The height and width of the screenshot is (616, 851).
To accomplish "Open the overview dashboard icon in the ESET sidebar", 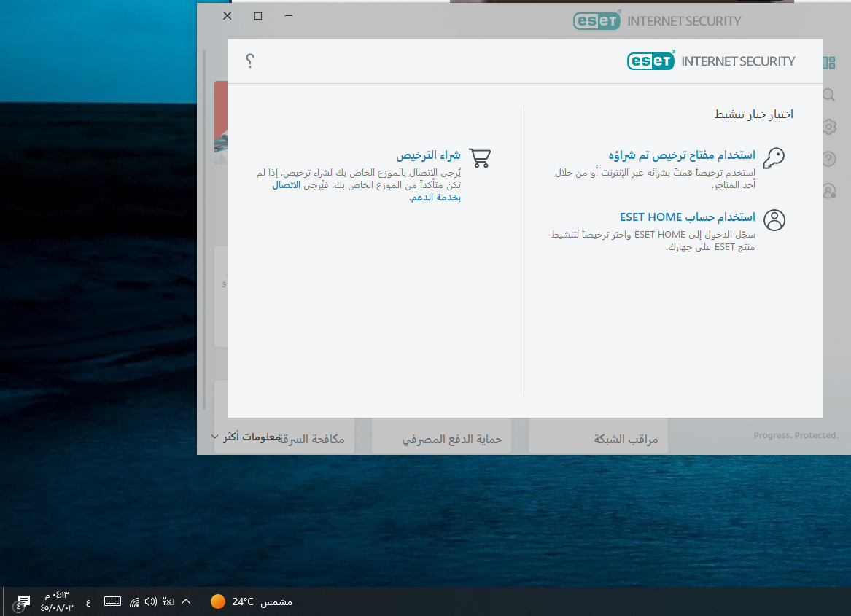I will point(828,63).
